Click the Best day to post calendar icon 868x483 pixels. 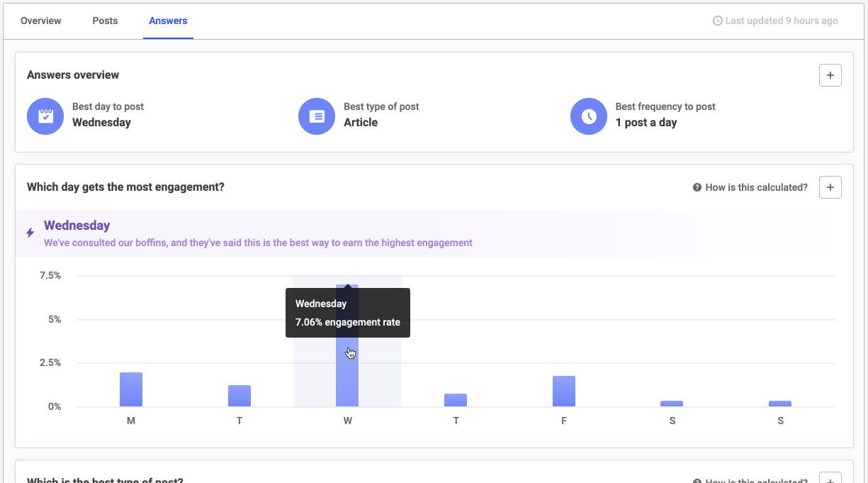(x=45, y=116)
